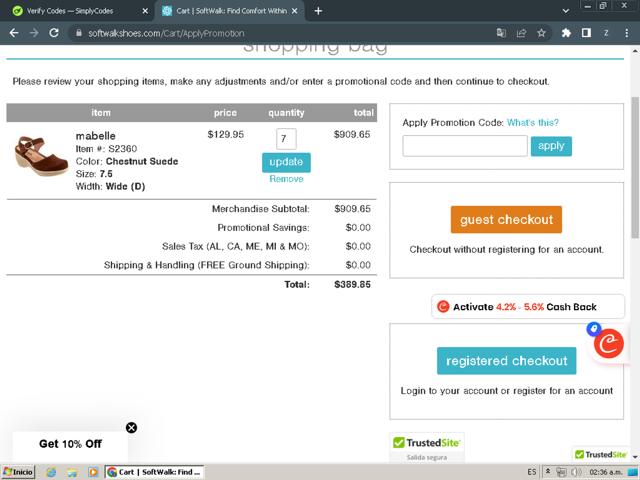Click the browser forward arrow
This screenshot has width=640, height=480.
tap(34, 33)
